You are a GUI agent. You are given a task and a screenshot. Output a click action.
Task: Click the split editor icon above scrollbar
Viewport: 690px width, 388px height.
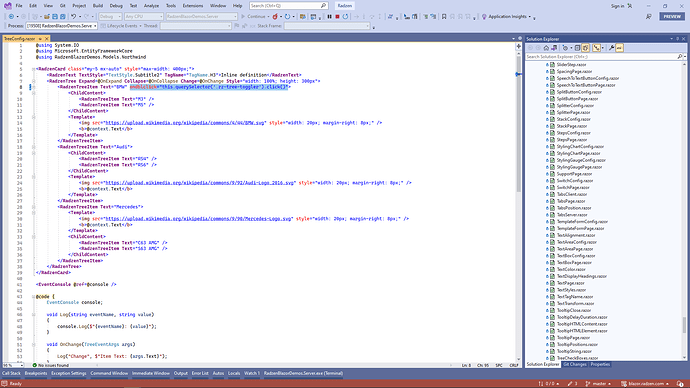pos(519,46)
